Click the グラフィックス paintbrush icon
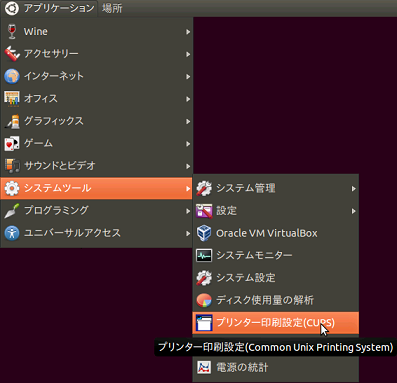Viewport: 397px width, 383px height. click(x=12, y=121)
